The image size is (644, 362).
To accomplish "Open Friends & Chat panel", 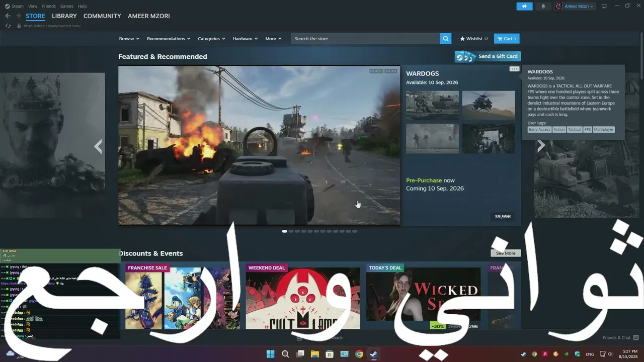I will point(620,338).
